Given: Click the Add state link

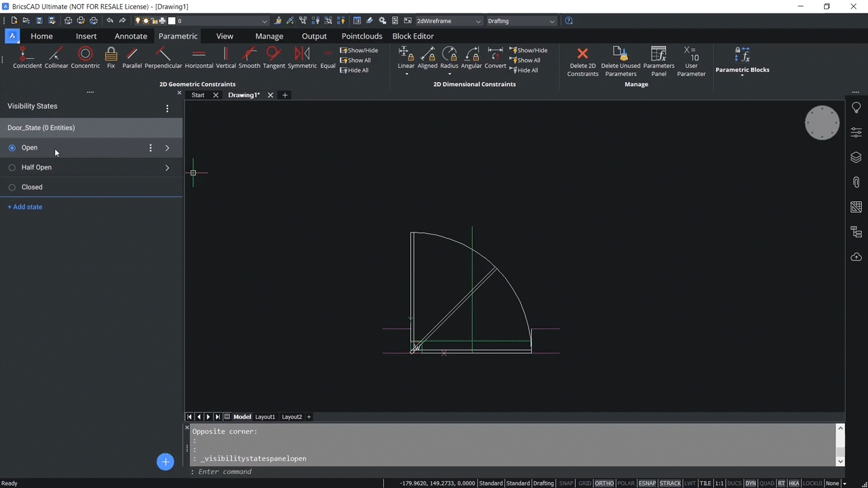Looking at the screenshot, I should 24,207.
